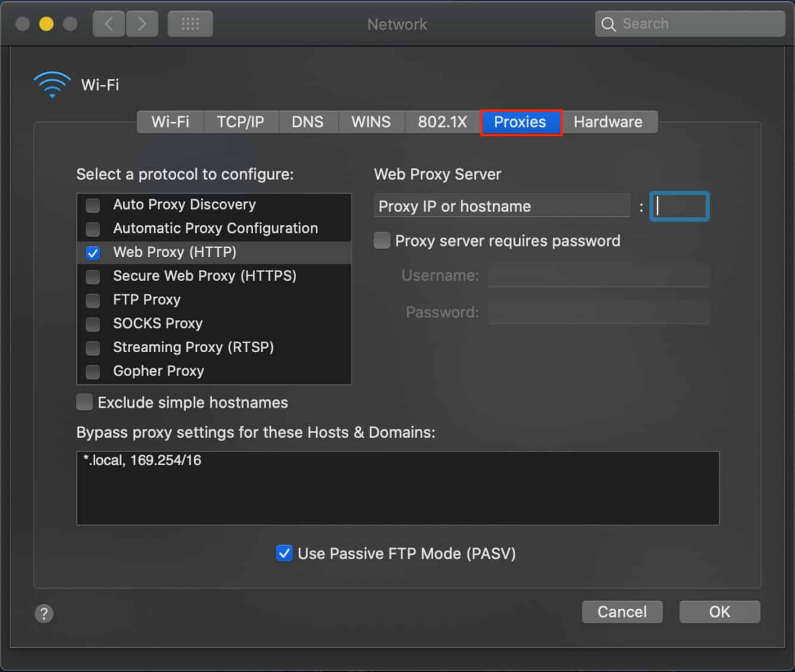Enable Automatic Proxy Configuration
This screenshot has height=672, width=795.
click(x=93, y=228)
